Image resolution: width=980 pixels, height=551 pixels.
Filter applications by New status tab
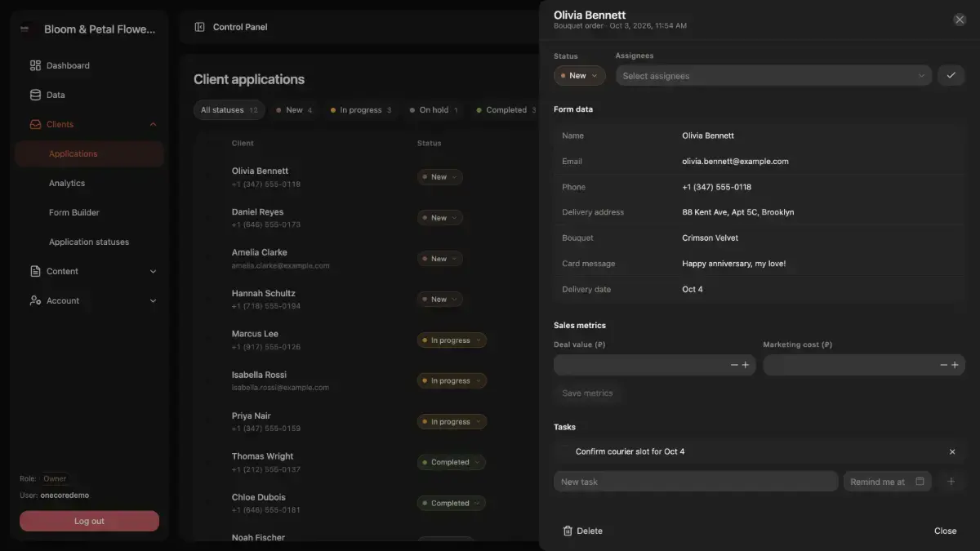tap(294, 110)
